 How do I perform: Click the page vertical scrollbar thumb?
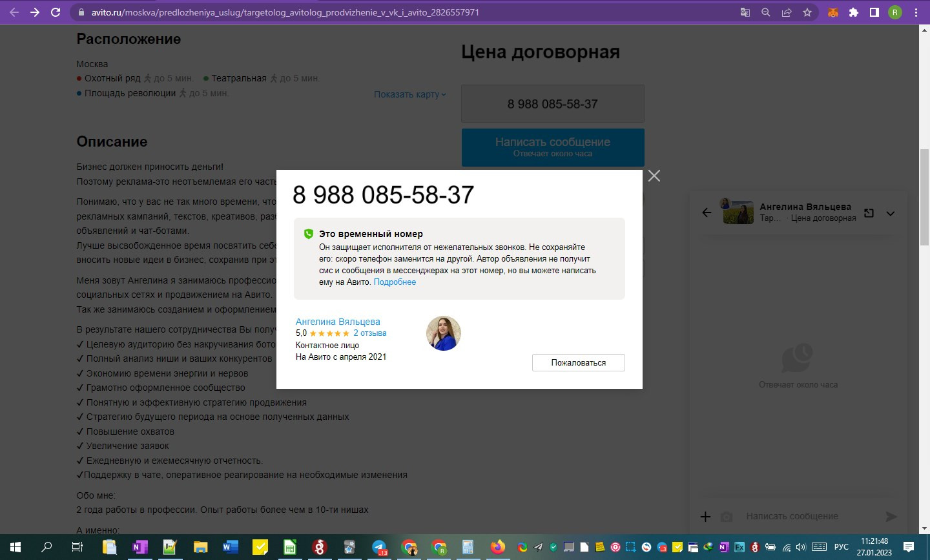[924, 197]
